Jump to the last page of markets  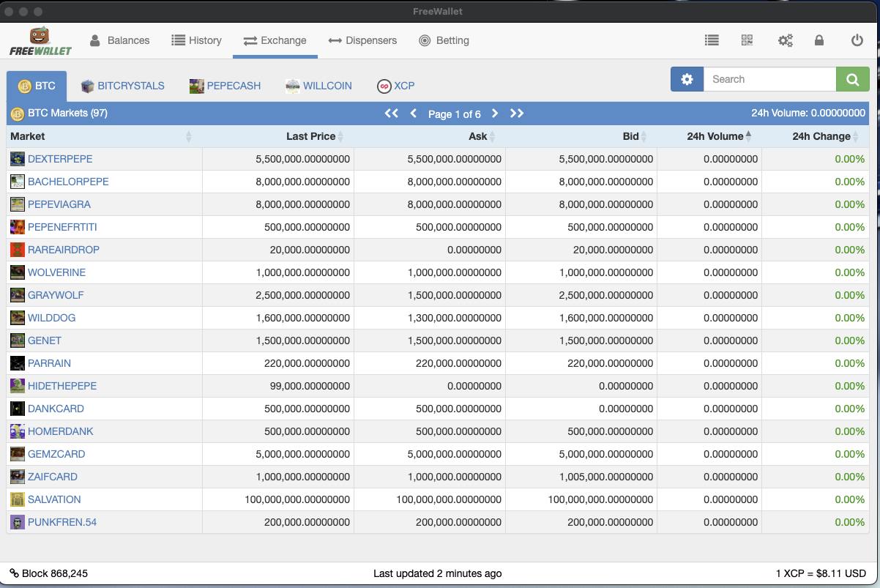coord(517,113)
